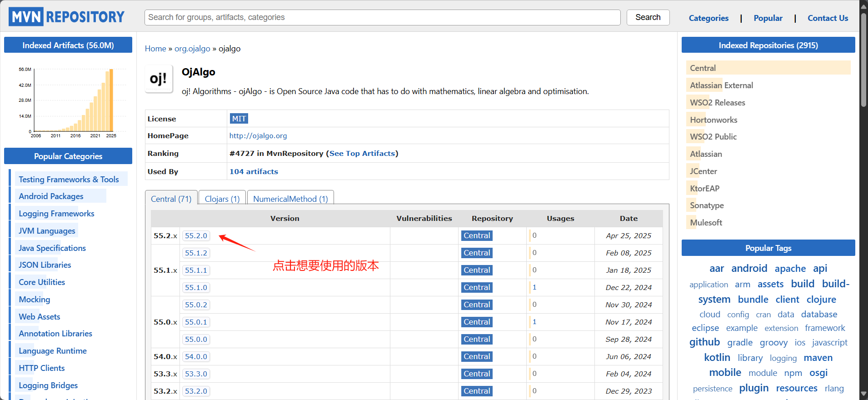This screenshot has width=868, height=400.
Task: Open the Logging Frameworks category
Action: point(56,214)
